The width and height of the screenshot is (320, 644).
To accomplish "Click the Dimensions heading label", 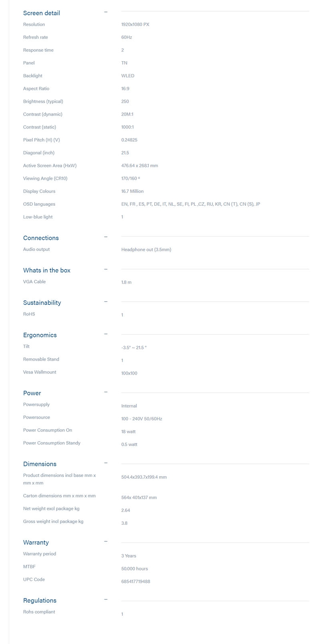I will pos(40,464).
